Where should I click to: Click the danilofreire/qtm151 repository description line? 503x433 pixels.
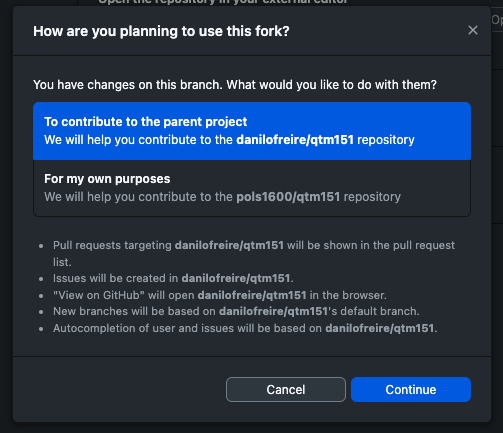pos(229,140)
